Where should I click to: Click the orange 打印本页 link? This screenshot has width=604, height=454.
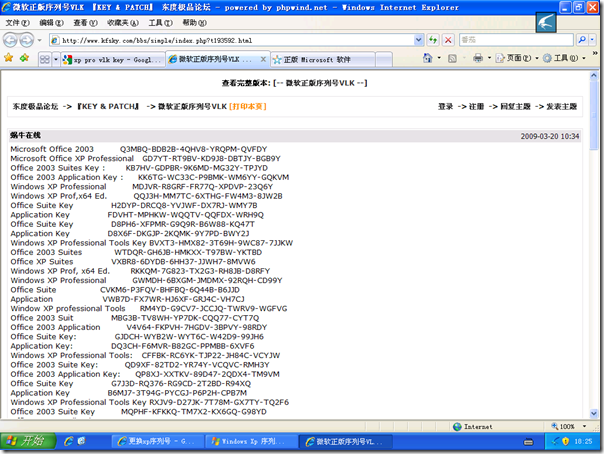click(248, 106)
